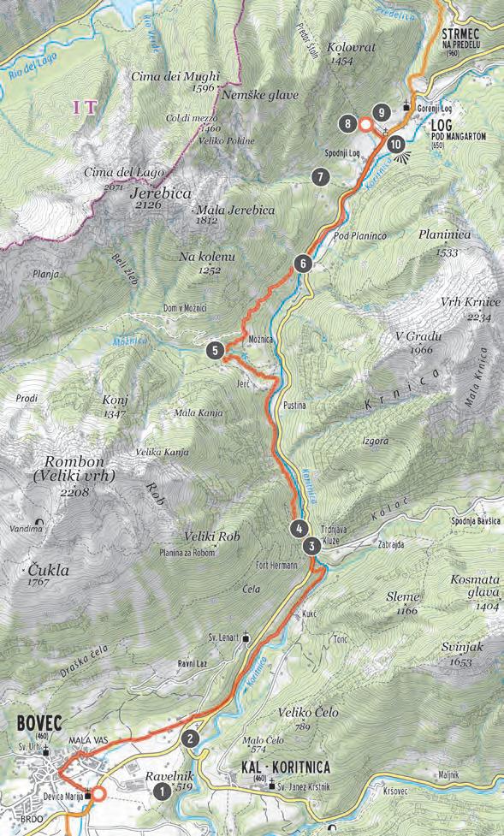
Task: Click the Sv. Lenart church symbol
Action: (246, 637)
